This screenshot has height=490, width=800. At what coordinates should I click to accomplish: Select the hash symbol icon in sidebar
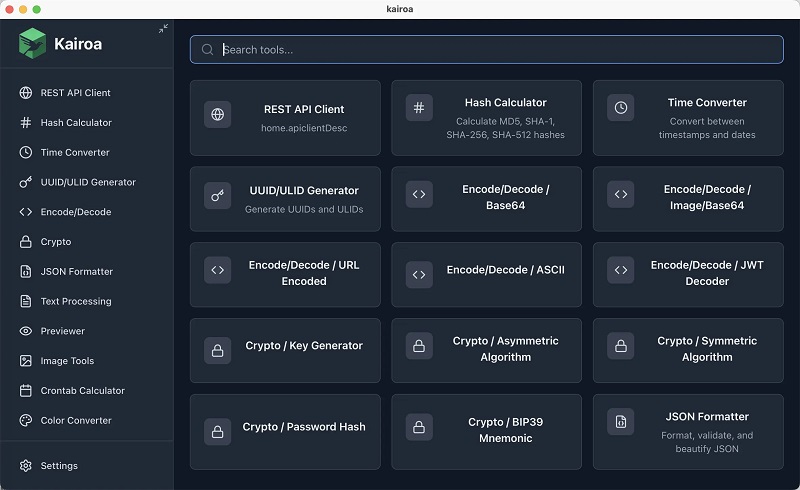pos(26,122)
